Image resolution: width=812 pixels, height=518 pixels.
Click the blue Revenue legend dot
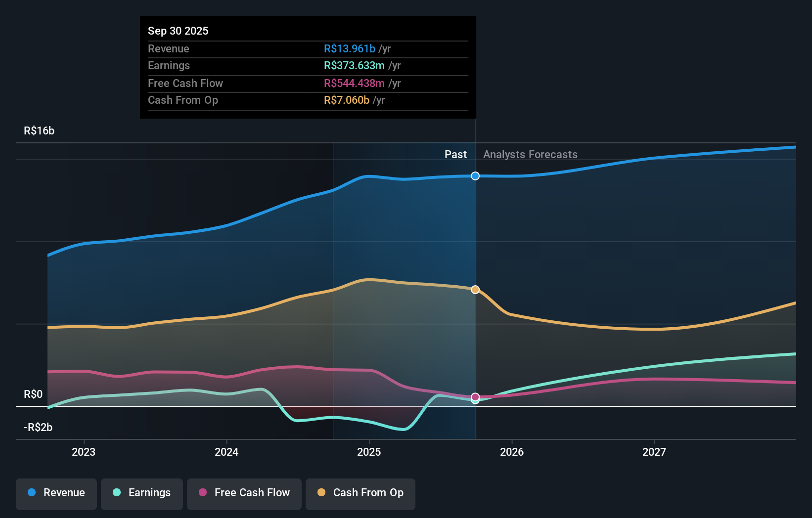32,493
